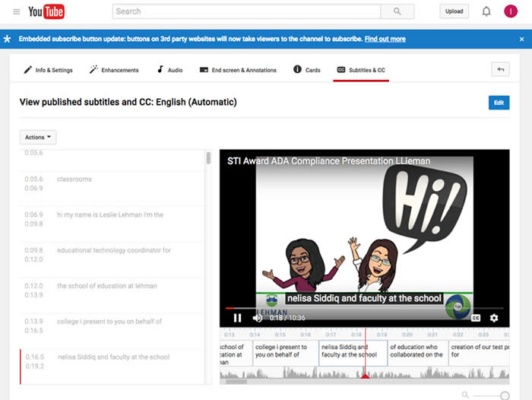Adjust the timeline zoom slider
The height and width of the screenshot is (400, 532).
click(505, 395)
